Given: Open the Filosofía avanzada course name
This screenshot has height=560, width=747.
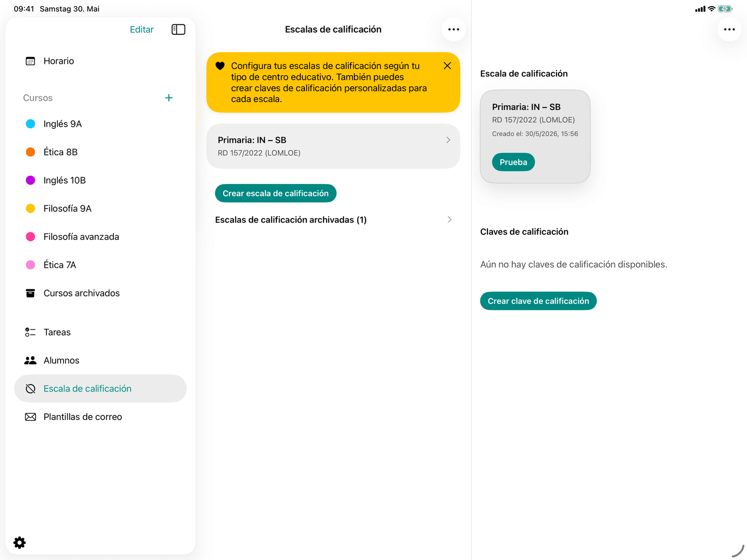Looking at the screenshot, I should click(x=81, y=237).
